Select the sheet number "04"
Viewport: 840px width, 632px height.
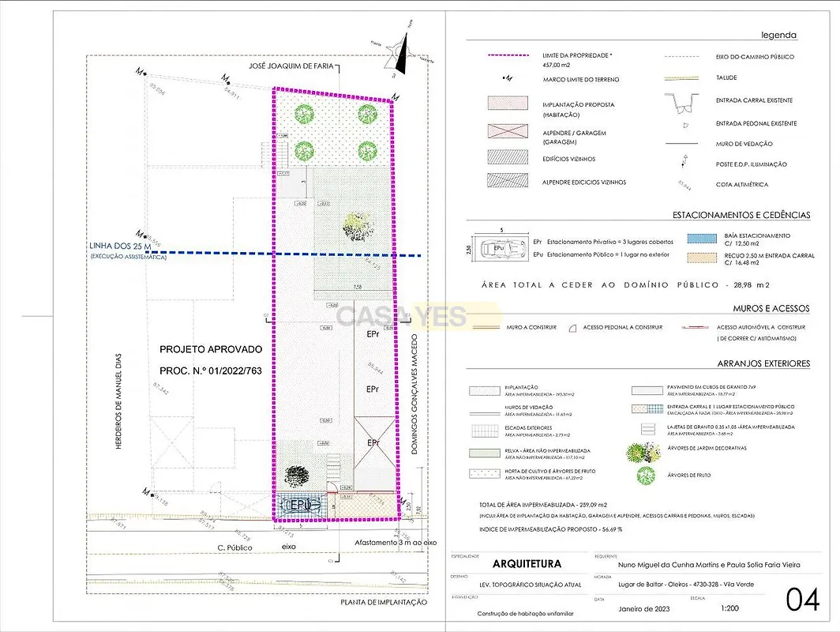[x=802, y=600]
